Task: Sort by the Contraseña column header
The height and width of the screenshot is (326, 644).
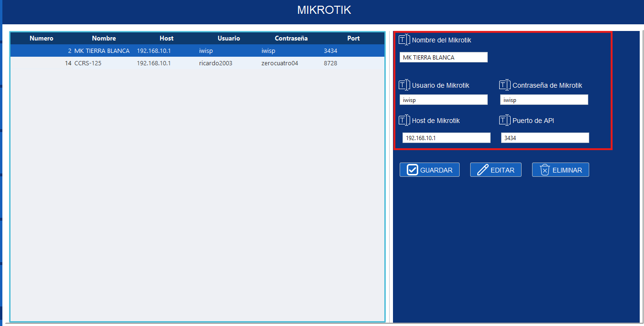Action: tap(292, 38)
